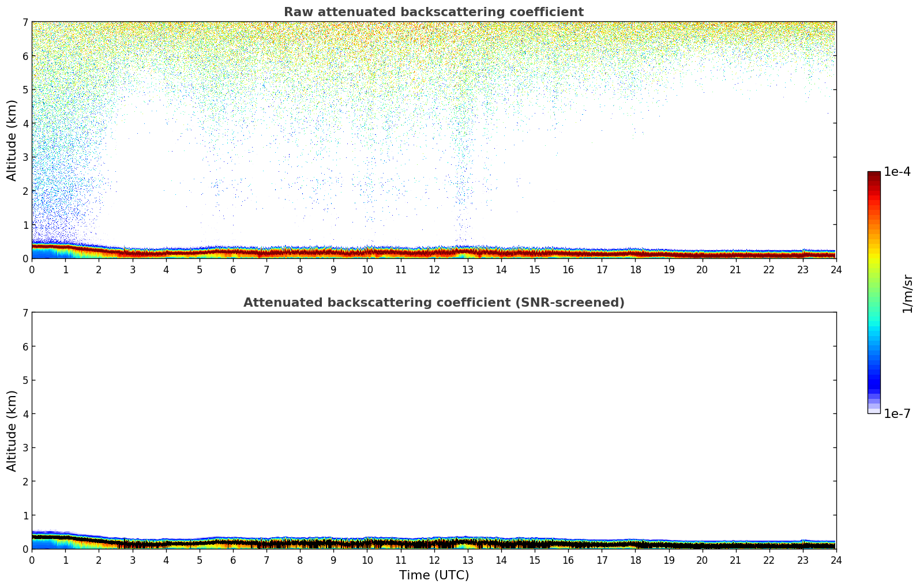Click altitude tick '7' on the top plot
The image size is (920, 588).
(x=25, y=22)
